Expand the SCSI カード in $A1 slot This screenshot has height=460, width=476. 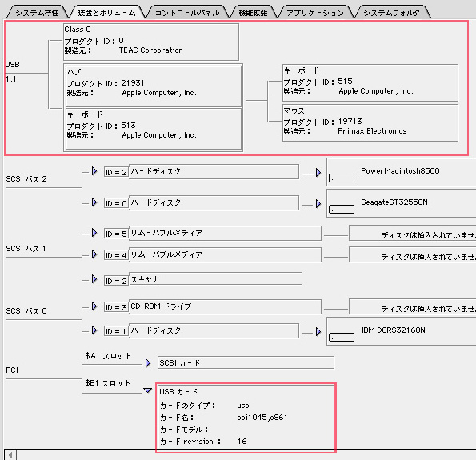point(148,363)
